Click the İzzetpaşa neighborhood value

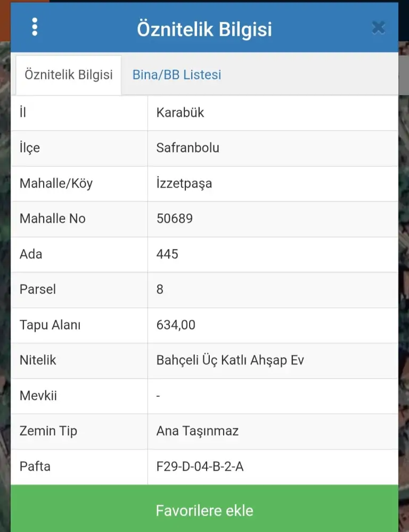click(x=184, y=184)
